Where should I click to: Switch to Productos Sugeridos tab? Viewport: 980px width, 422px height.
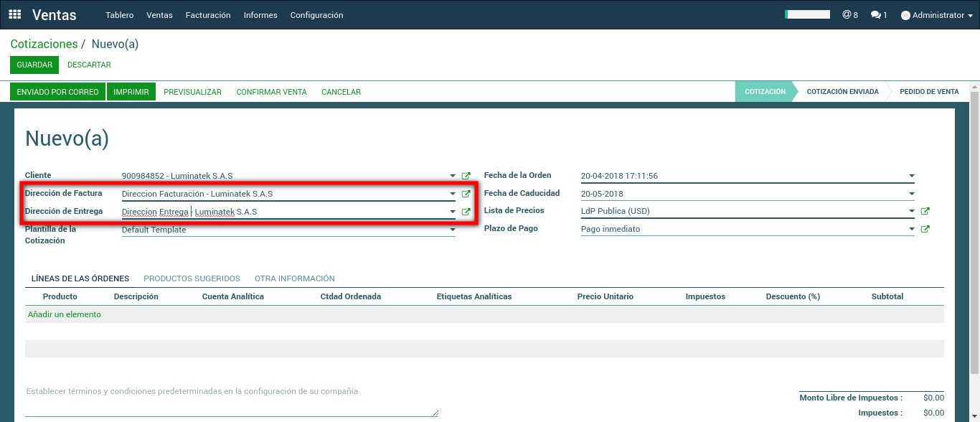192,278
